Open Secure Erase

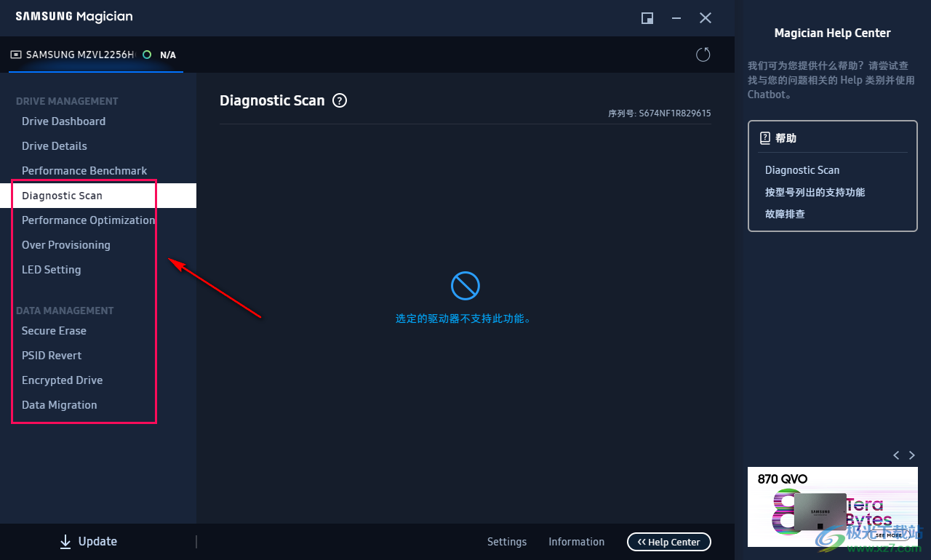[54, 331]
